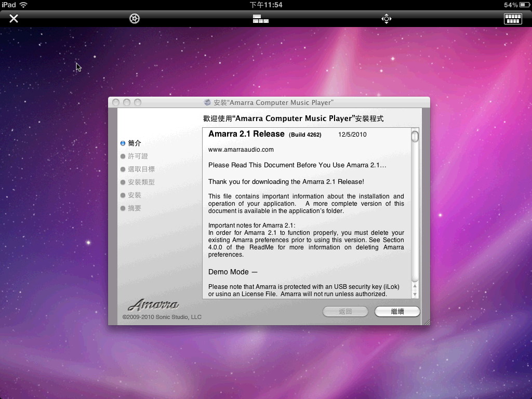Click the '54%' battery percentage
Screen dimensions: 532x399
(x=511, y=5)
